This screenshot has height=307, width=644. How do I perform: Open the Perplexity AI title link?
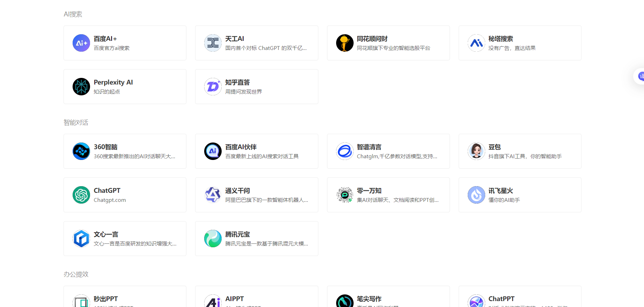(113, 82)
